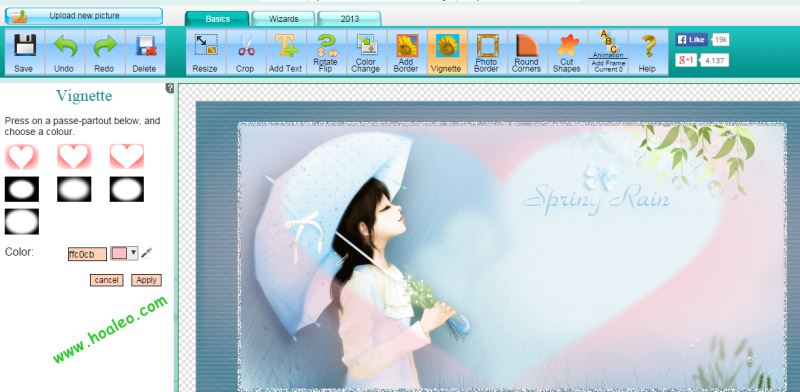Redo the last action
800x392 pixels.
coord(105,52)
